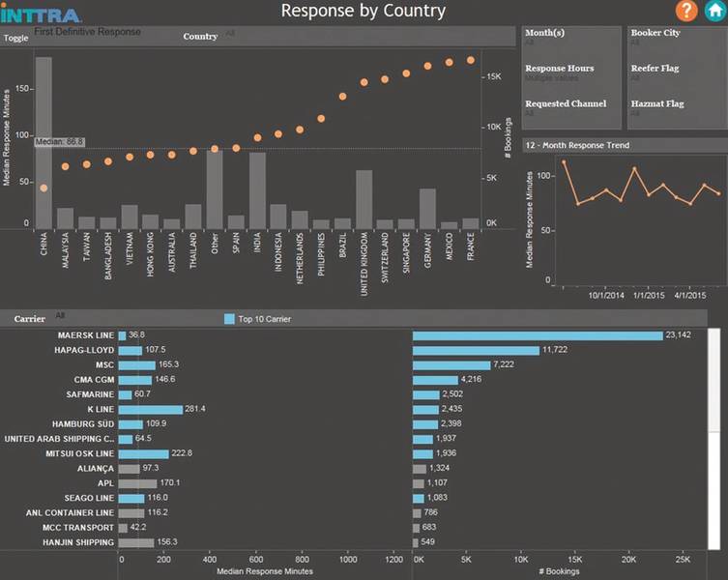Click the Response by Country title

pos(364,12)
